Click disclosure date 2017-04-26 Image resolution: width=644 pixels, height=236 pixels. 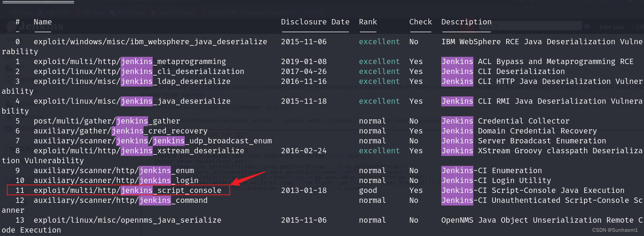coord(304,71)
